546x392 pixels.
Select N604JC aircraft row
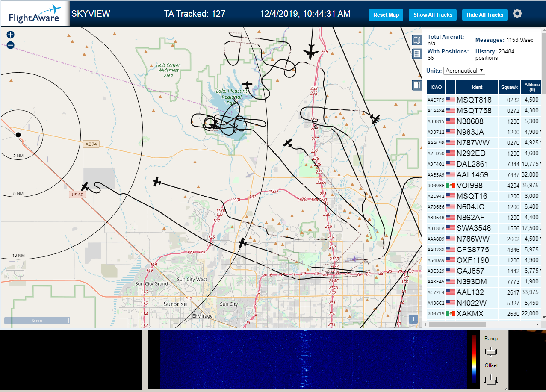(484, 206)
